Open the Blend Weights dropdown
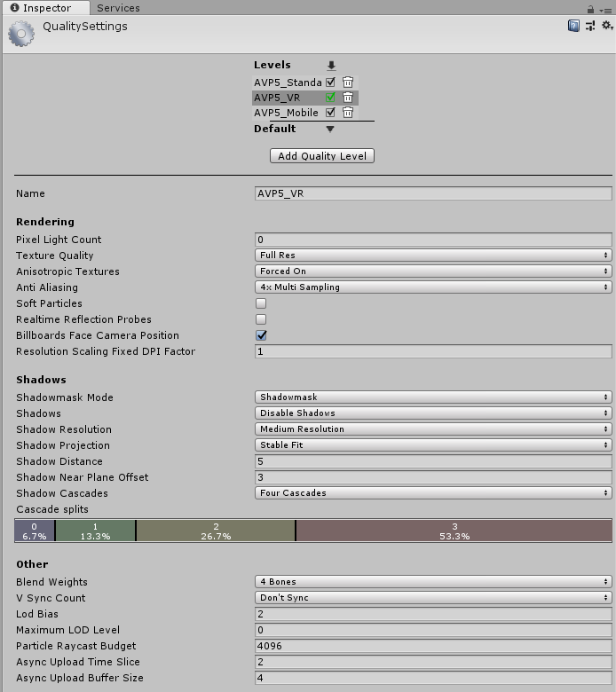The image size is (616, 692). 433,581
